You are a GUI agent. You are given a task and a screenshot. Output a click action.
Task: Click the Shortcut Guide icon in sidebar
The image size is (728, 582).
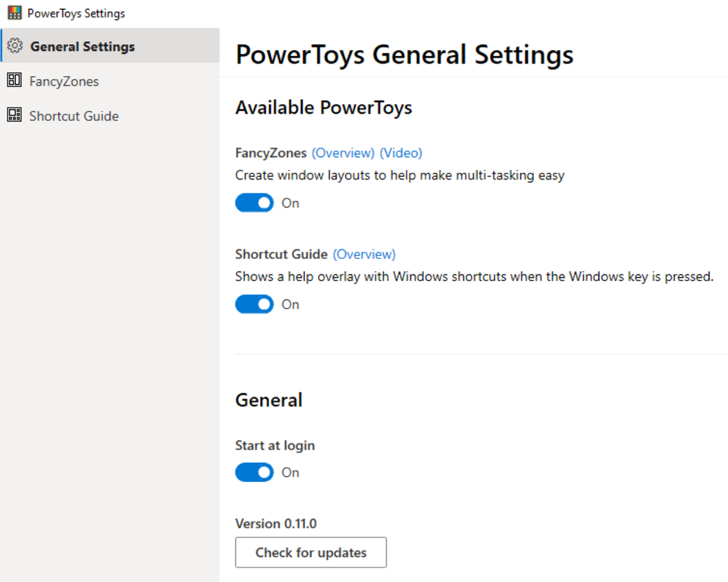tap(14, 115)
